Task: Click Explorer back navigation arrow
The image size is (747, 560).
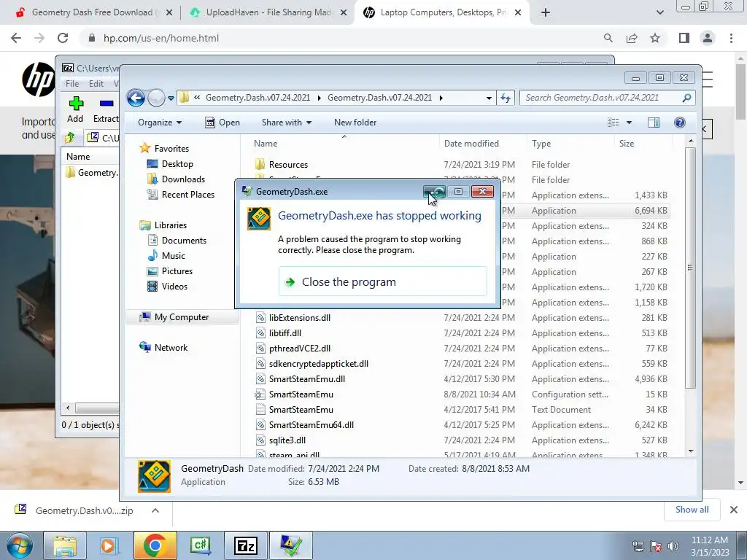Action: pyautogui.click(x=136, y=98)
